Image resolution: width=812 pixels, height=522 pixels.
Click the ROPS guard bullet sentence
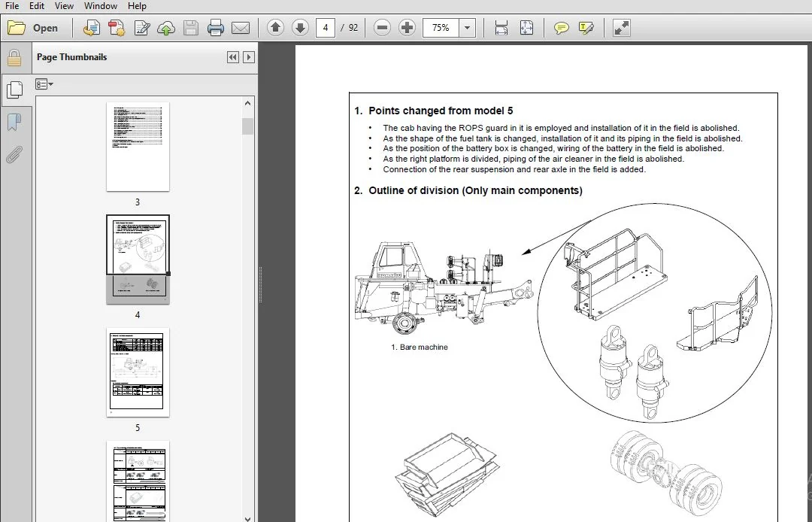561,128
